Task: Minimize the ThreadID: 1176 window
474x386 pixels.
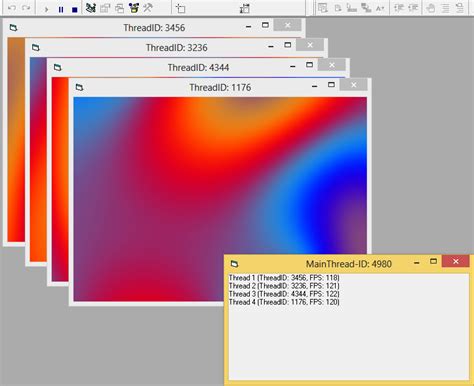Action: click(314, 86)
